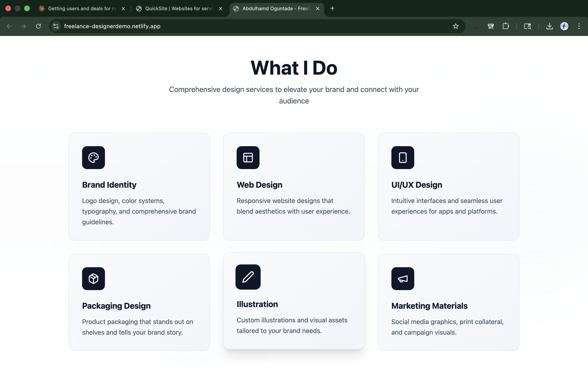Click the Web Design description text
The height and width of the screenshot is (368, 588).
click(x=293, y=206)
